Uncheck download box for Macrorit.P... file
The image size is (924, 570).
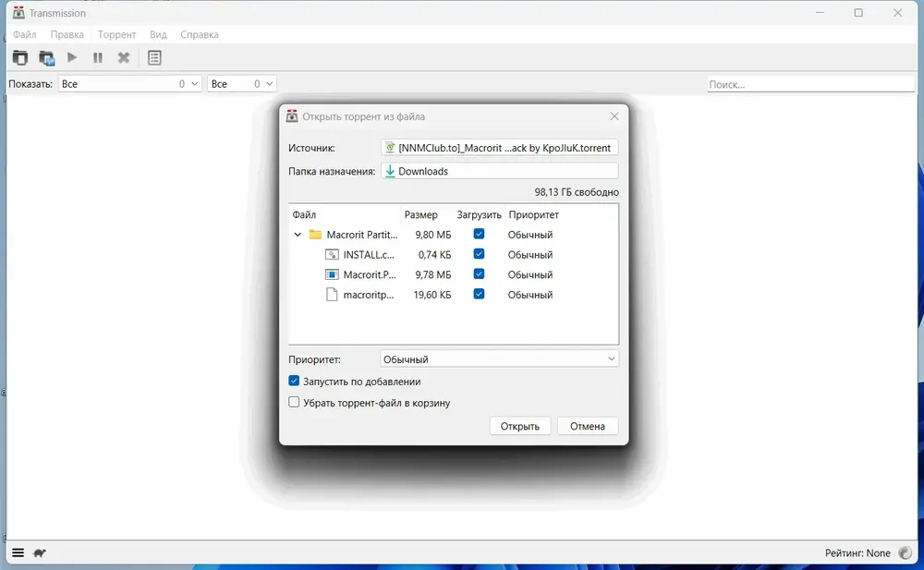(x=479, y=274)
